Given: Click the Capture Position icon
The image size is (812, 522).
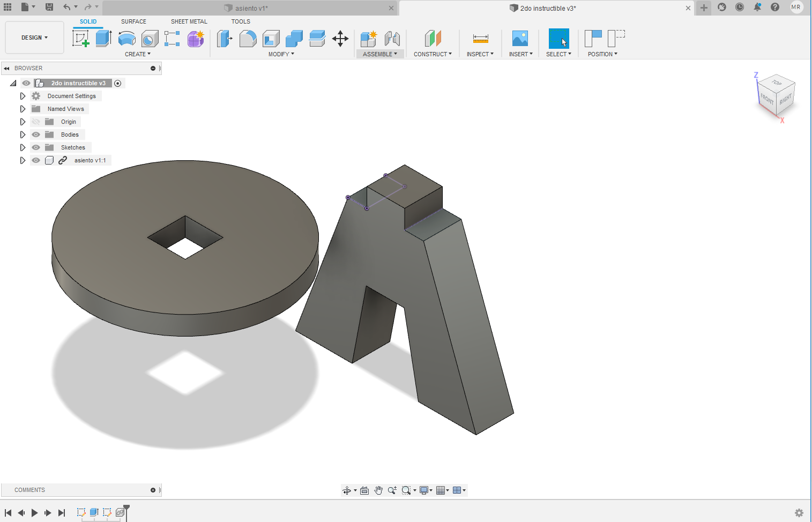Looking at the screenshot, I should point(593,39).
